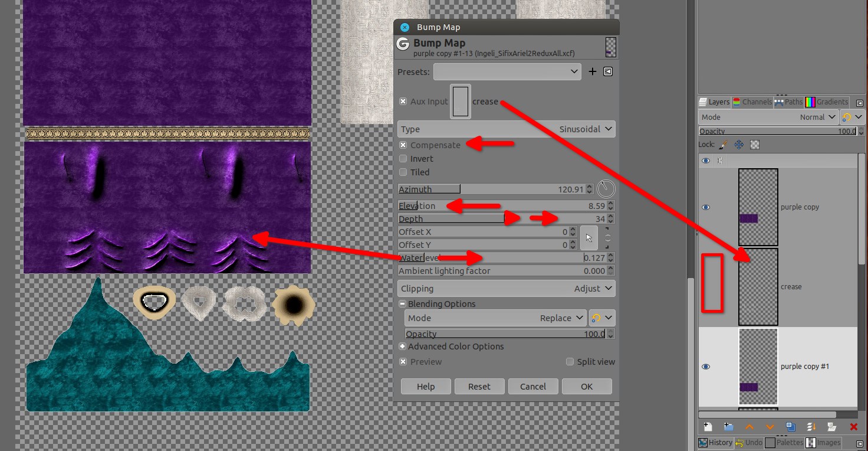Click the Help button
The width and height of the screenshot is (868, 451).
point(426,387)
